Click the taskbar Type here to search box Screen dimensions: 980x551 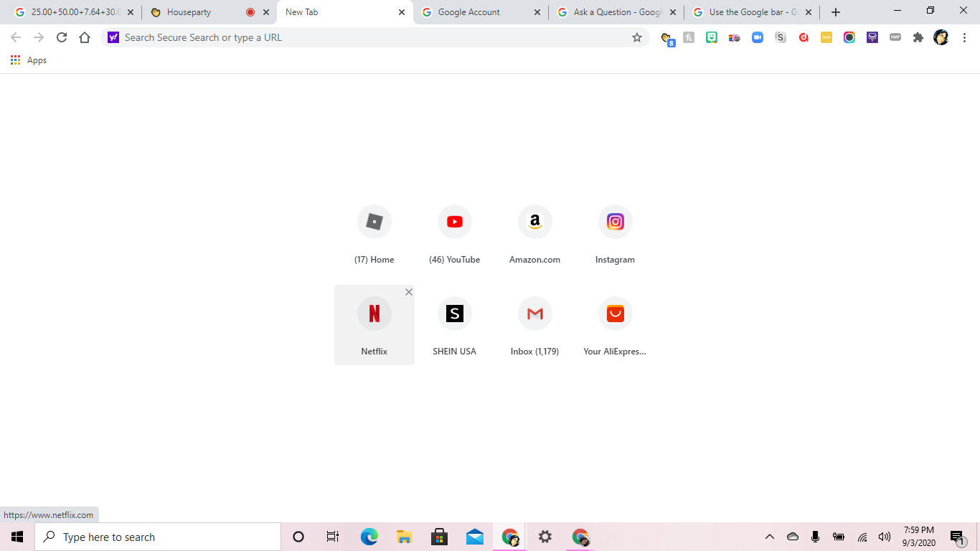158,537
